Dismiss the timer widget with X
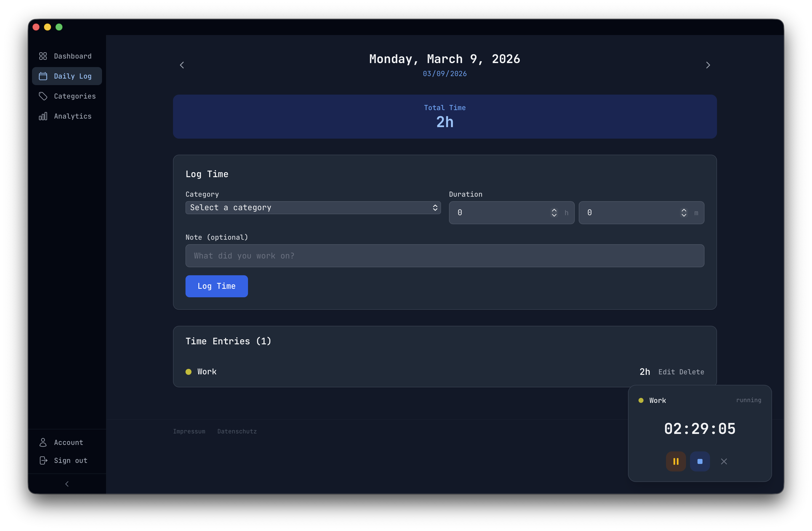Image resolution: width=812 pixels, height=531 pixels. pyautogui.click(x=724, y=461)
